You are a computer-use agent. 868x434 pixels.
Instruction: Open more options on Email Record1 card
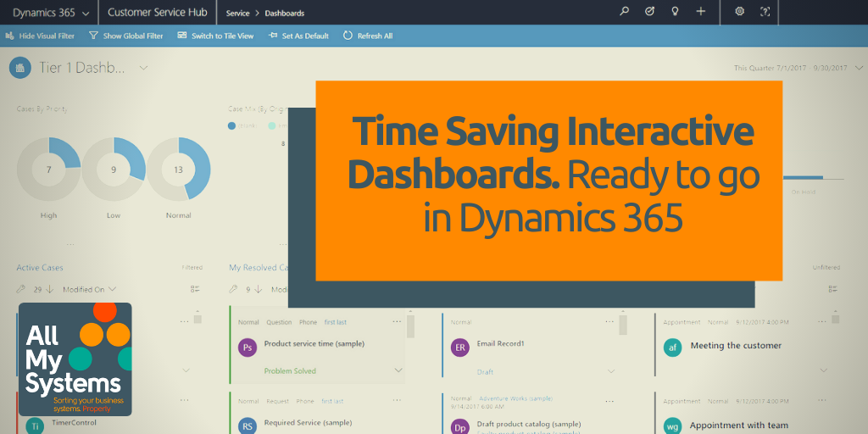(x=609, y=321)
